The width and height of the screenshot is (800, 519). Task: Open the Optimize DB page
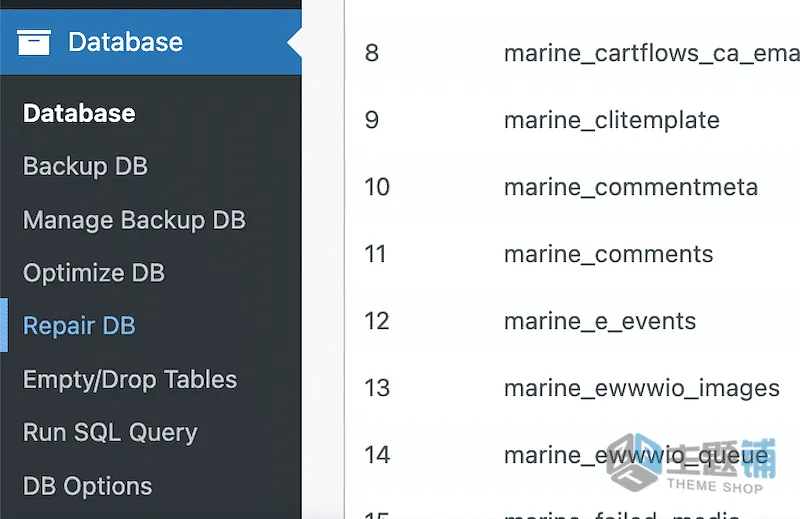pos(94,273)
